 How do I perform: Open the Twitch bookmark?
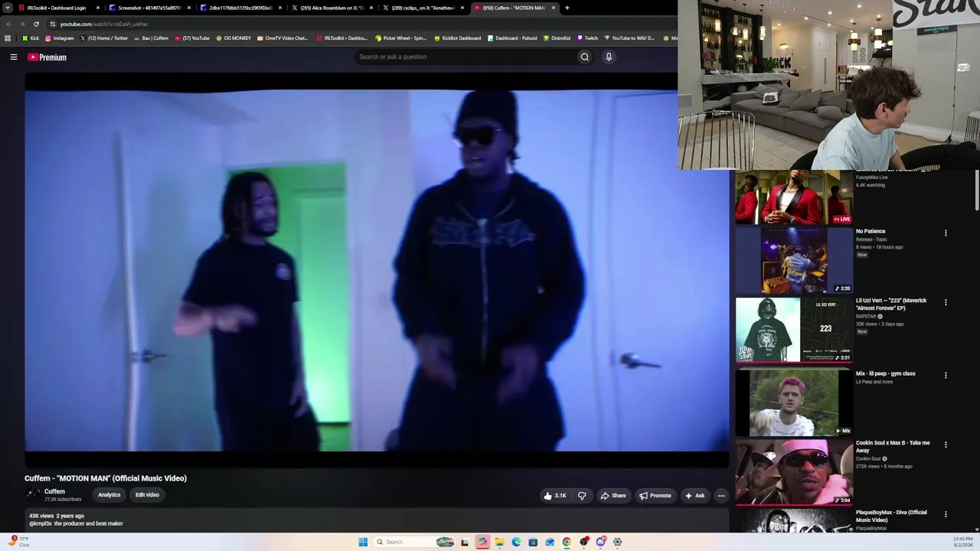pyautogui.click(x=587, y=38)
